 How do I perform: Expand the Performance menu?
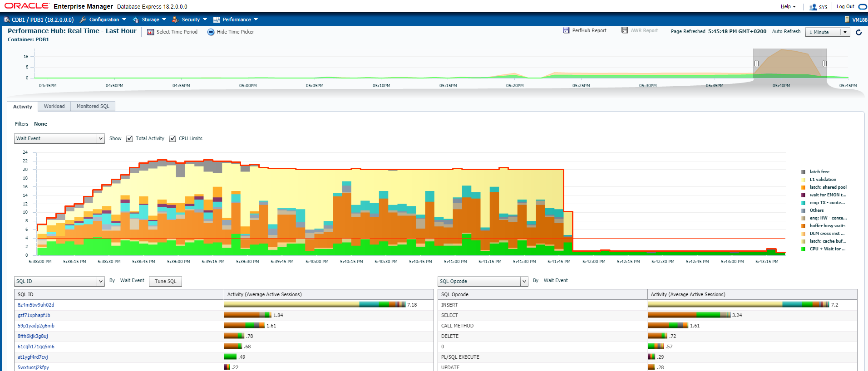coord(240,20)
